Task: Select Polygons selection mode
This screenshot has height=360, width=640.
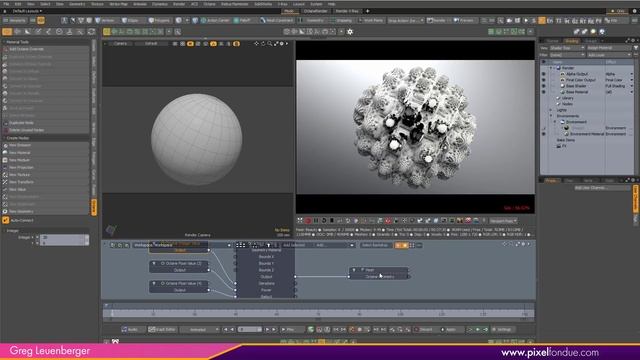Action: click(x=159, y=20)
